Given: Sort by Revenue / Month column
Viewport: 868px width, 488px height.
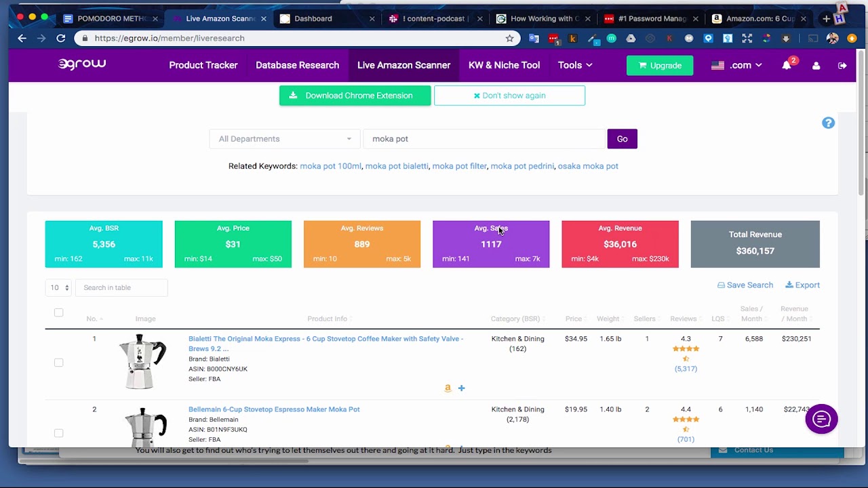Looking at the screenshot, I should (x=795, y=314).
